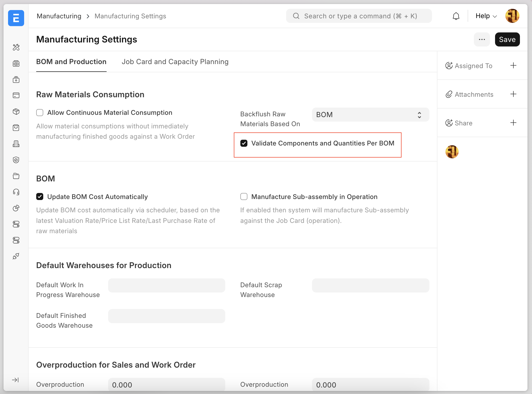Click the Save button
The image size is (532, 394).
(x=507, y=39)
